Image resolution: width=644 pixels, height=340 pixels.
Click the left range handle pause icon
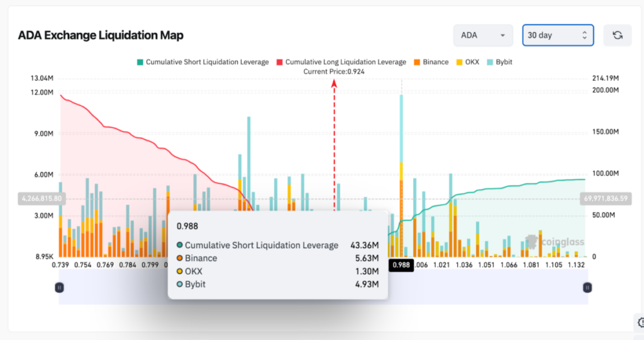pos(59,287)
